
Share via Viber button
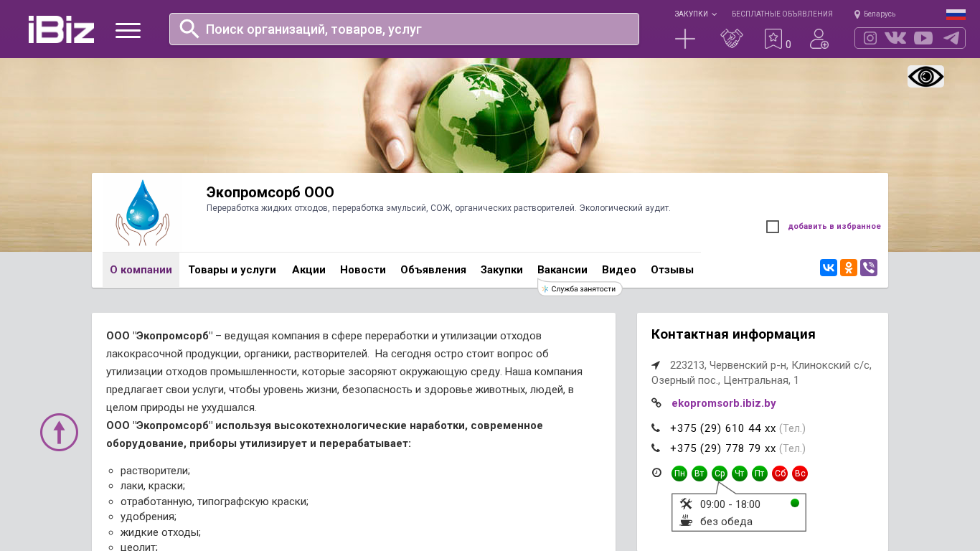point(869,268)
